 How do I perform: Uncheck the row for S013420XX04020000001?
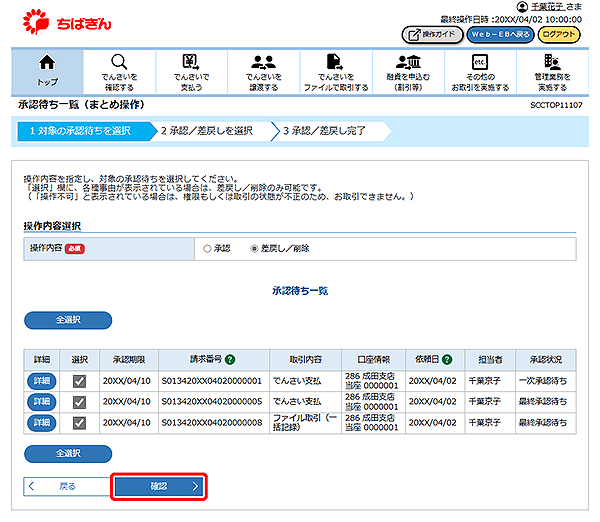coord(80,380)
